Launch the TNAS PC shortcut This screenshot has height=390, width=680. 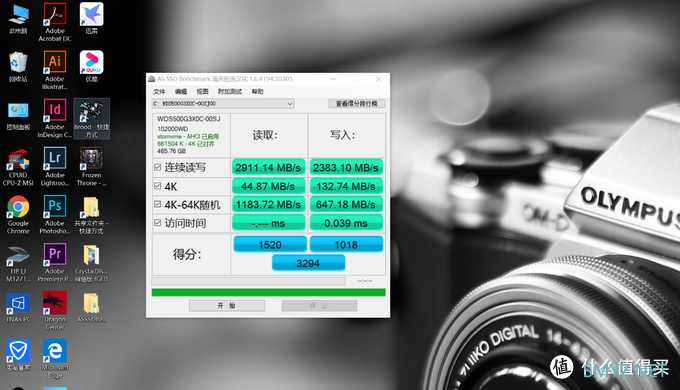pos(18,308)
